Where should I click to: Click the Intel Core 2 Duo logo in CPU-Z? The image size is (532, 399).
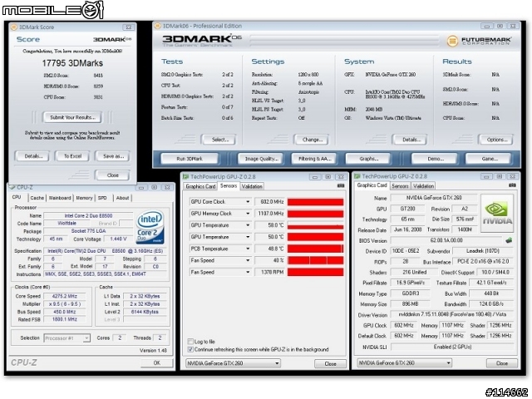[150, 227]
